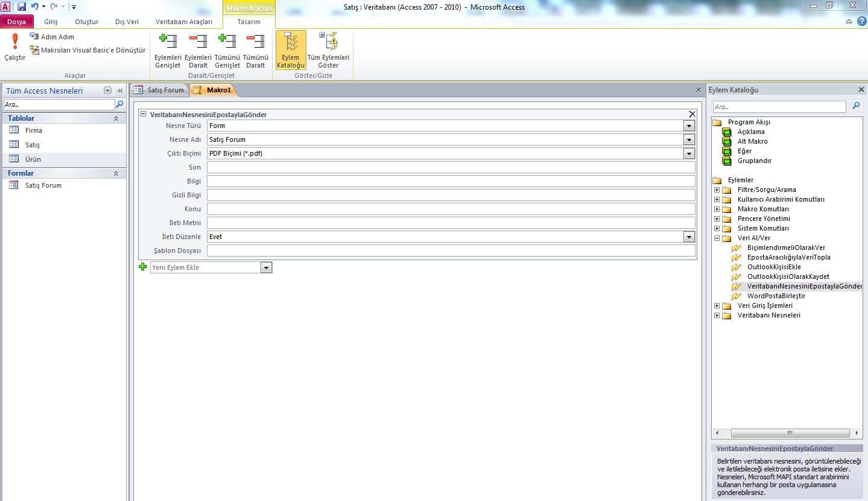Open the Çıktı Biçimi dropdown arrow
Screen dimensions: 868x501
[689, 153]
